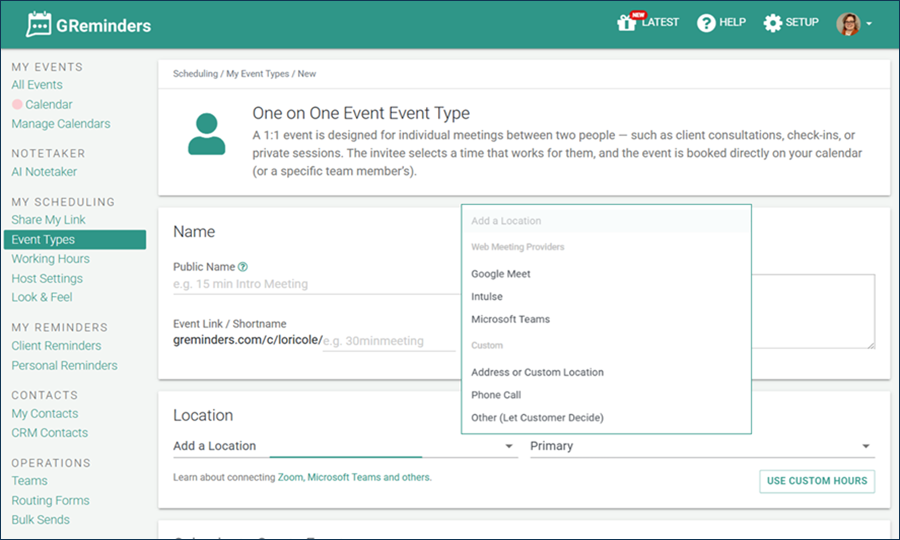Open Working Hours in the sidebar
The width and height of the screenshot is (900, 540).
pos(50,259)
